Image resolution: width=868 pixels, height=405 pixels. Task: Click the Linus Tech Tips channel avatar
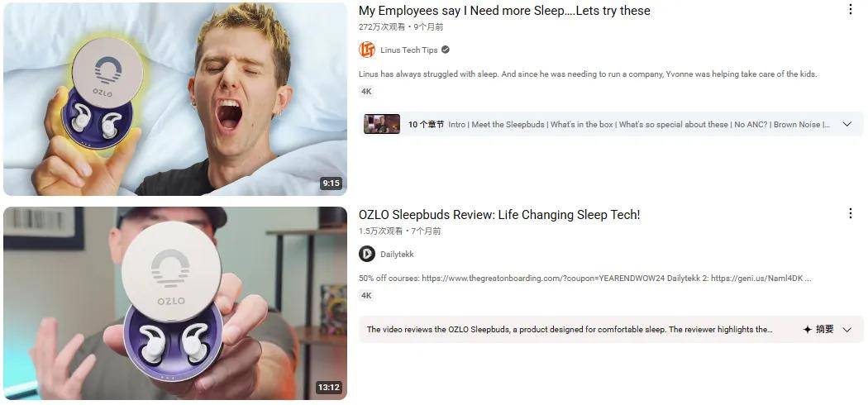[x=366, y=50]
